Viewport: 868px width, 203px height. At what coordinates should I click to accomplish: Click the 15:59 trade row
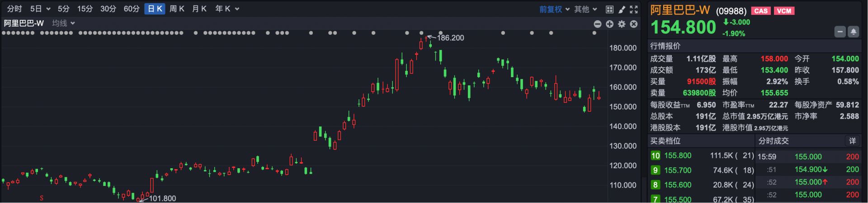(x=808, y=157)
